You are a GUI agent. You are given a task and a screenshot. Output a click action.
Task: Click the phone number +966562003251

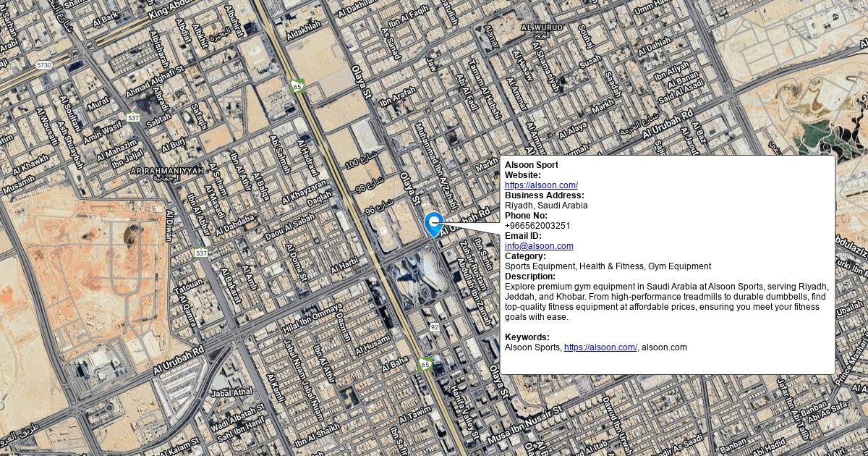537,226
